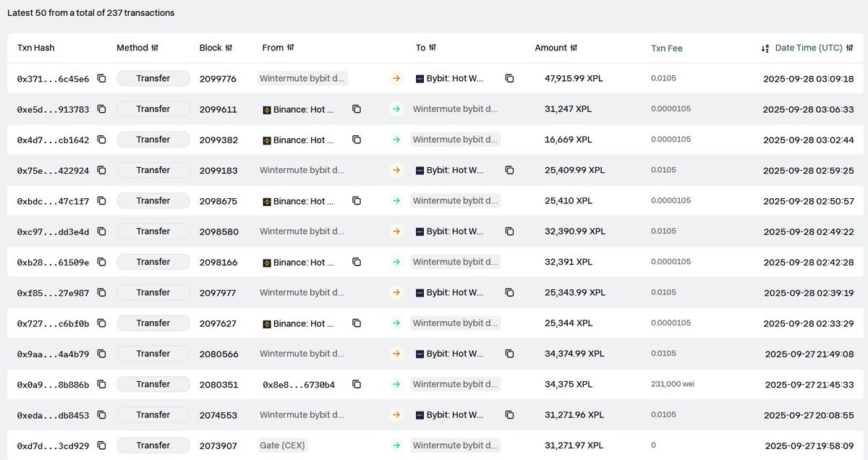Image resolution: width=868 pixels, height=460 pixels.
Task: Copy txn hash 0xc97...dd3e4d
Action: [101, 231]
